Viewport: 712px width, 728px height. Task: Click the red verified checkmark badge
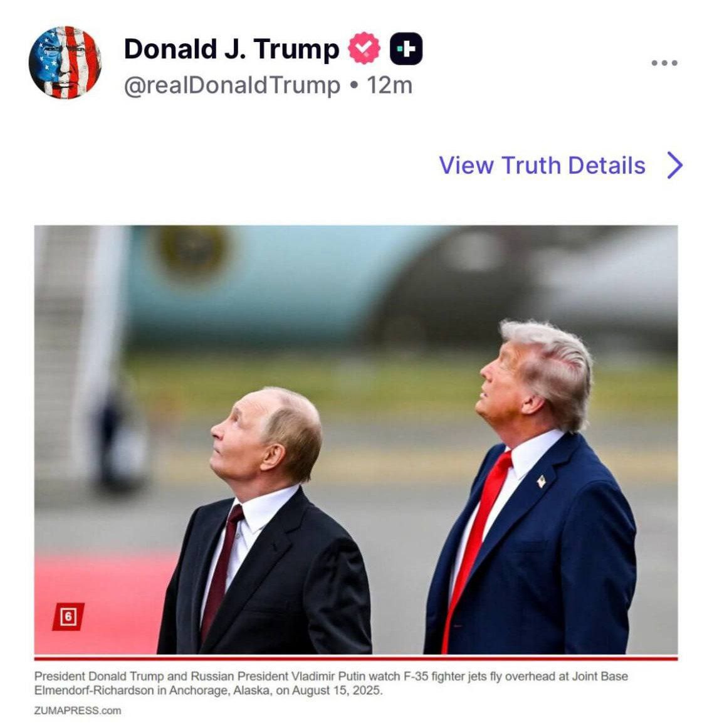pyautogui.click(x=364, y=48)
